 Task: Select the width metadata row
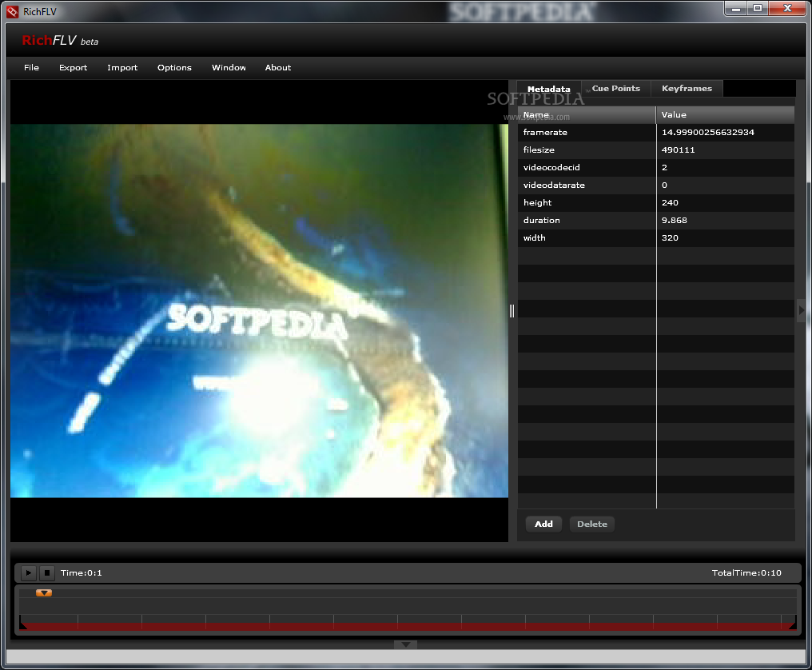tap(656, 237)
